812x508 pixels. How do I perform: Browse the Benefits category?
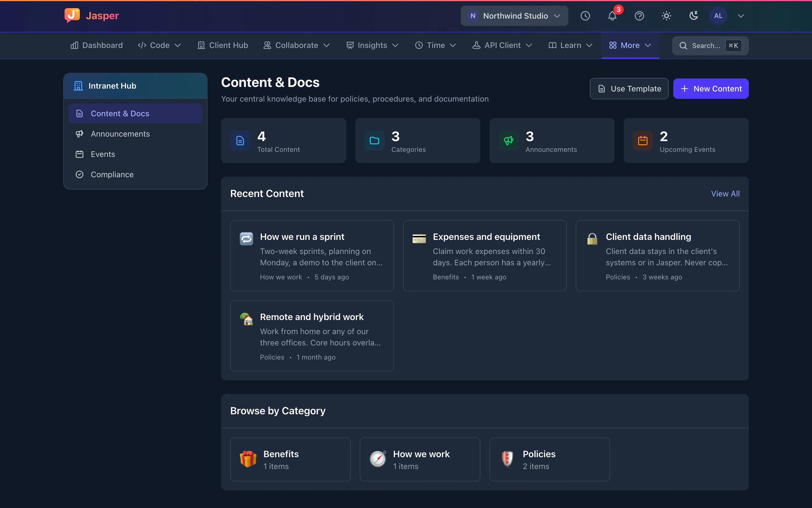(x=290, y=459)
